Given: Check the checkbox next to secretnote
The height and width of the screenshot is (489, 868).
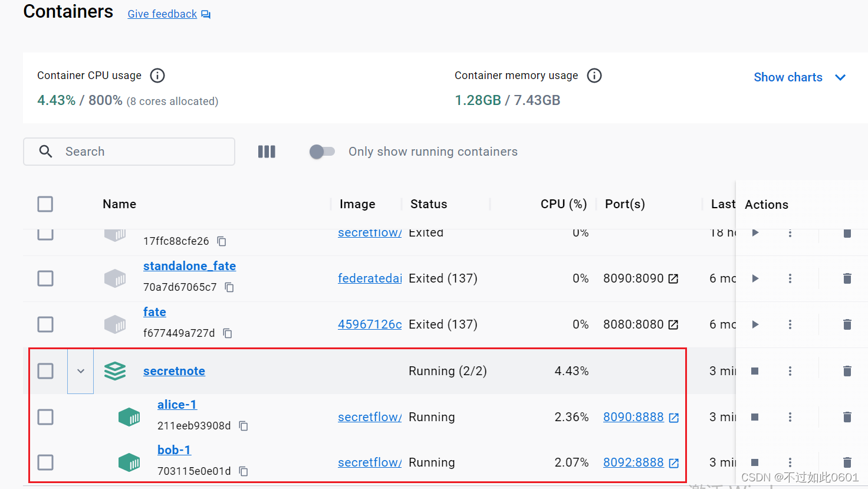Looking at the screenshot, I should point(45,370).
